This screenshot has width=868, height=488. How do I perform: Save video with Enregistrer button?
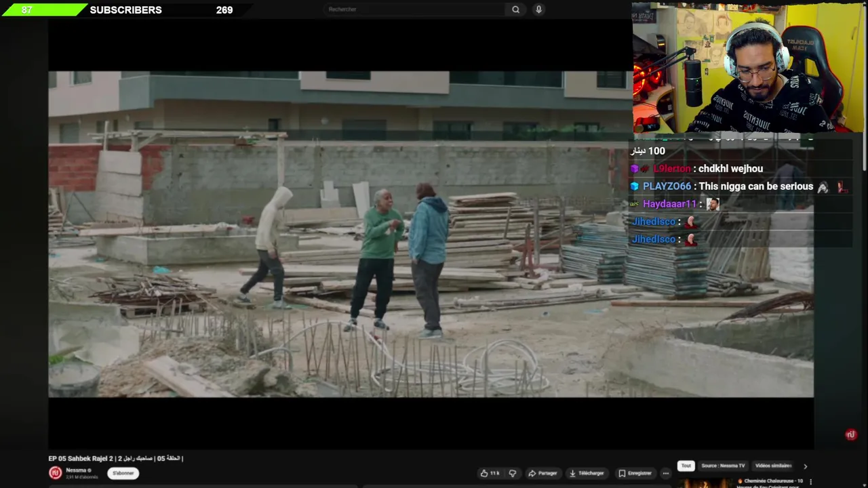pyautogui.click(x=635, y=473)
